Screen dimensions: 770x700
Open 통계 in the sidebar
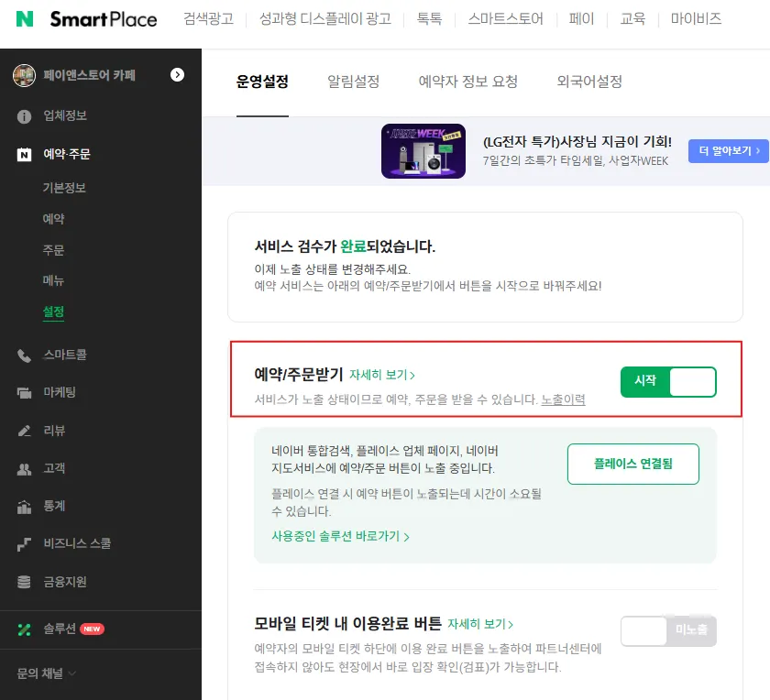tap(54, 506)
